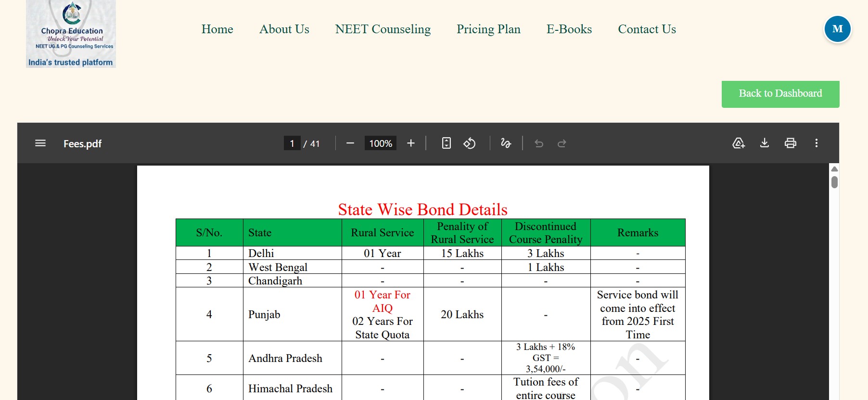Click the Back to Dashboard button
This screenshot has height=400, width=868.
[x=780, y=94]
